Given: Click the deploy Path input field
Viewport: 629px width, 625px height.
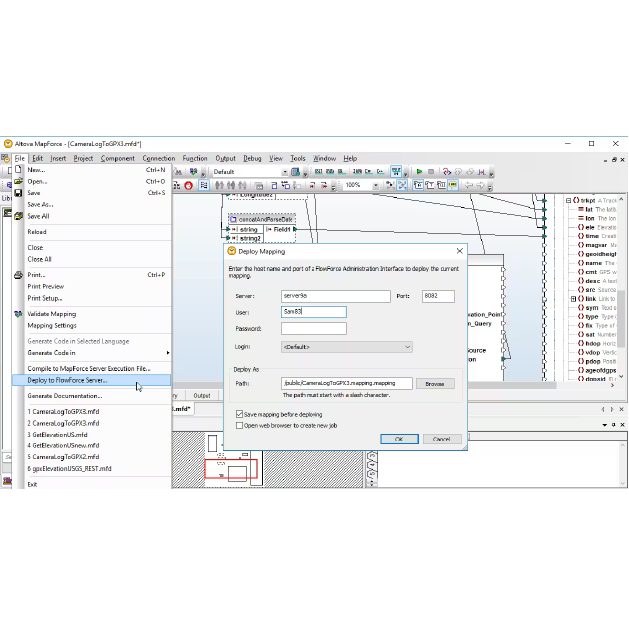Looking at the screenshot, I should pyautogui.click(x=347, y=383).
